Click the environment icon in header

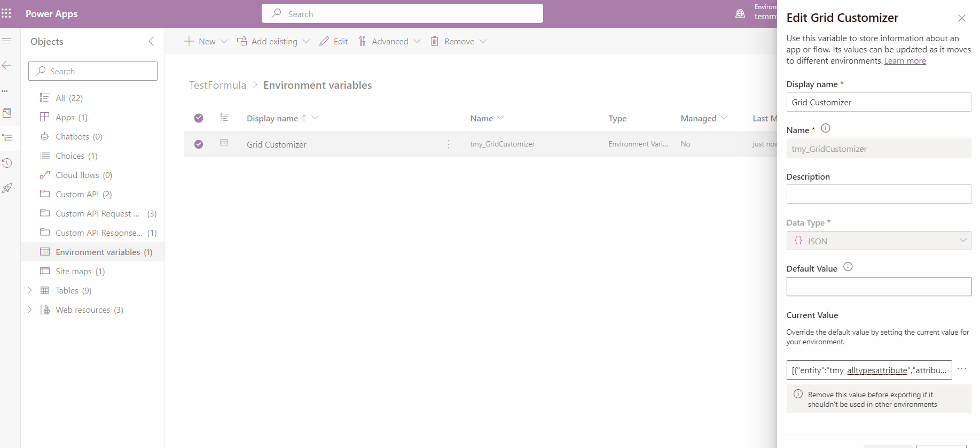point(740,14)
